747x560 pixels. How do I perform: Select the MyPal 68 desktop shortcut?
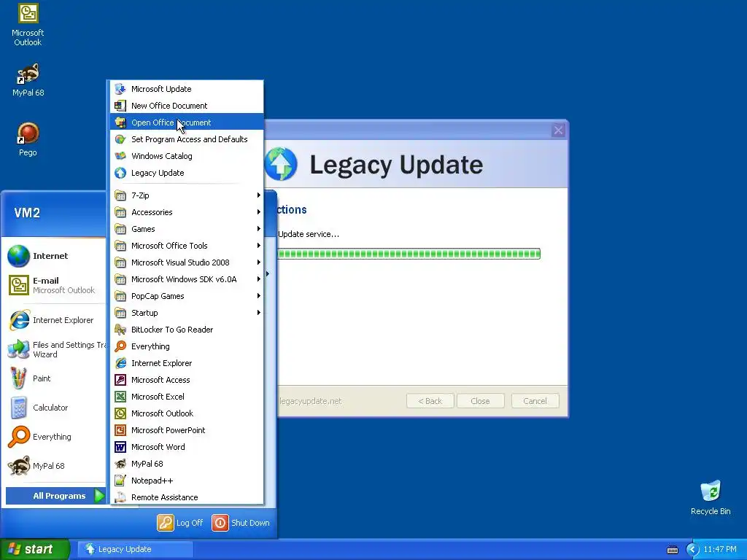coord(28,80)
